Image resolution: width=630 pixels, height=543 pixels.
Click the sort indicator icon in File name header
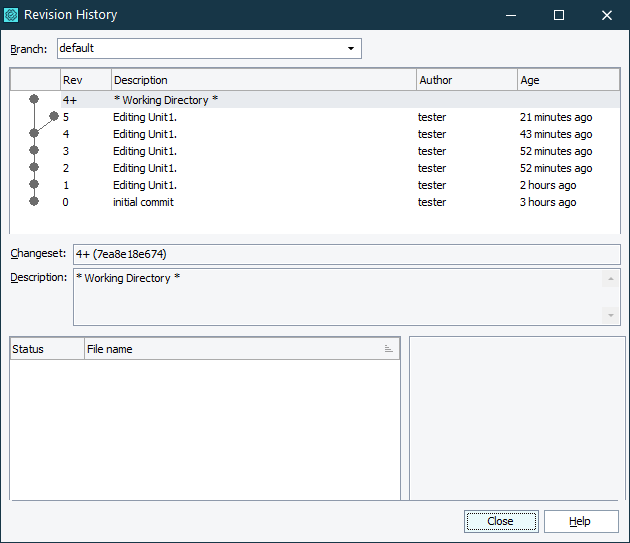point(388,349)
